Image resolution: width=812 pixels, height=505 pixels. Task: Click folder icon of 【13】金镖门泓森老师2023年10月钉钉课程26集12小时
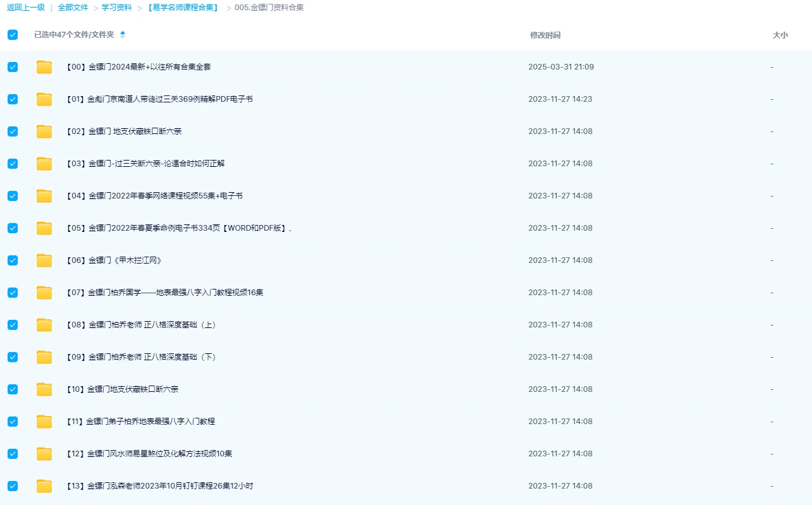tap(44, 486)
